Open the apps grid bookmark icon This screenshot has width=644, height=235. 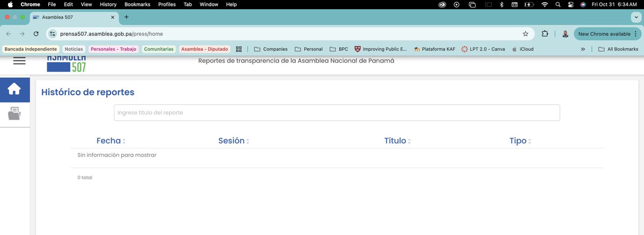(x=239, y=49)
